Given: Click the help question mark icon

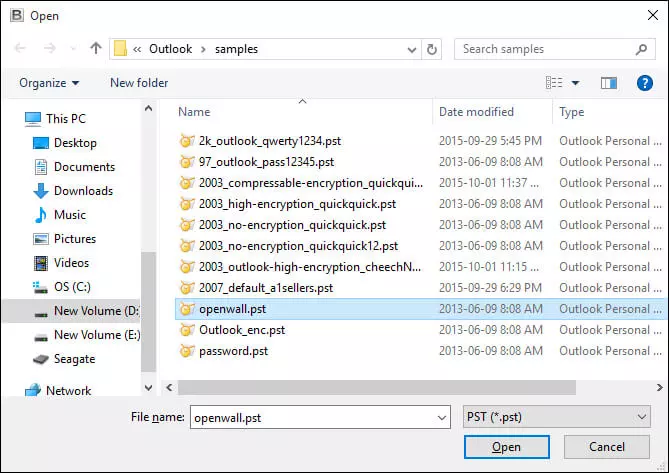Looking at the screenshot, I should pos(645,83).
